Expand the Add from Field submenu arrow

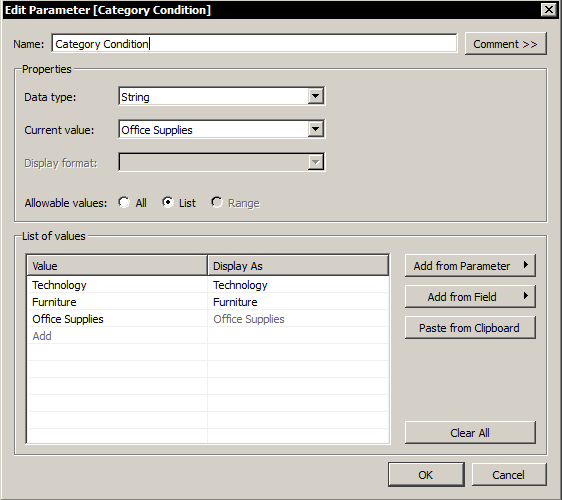point(525,296)
